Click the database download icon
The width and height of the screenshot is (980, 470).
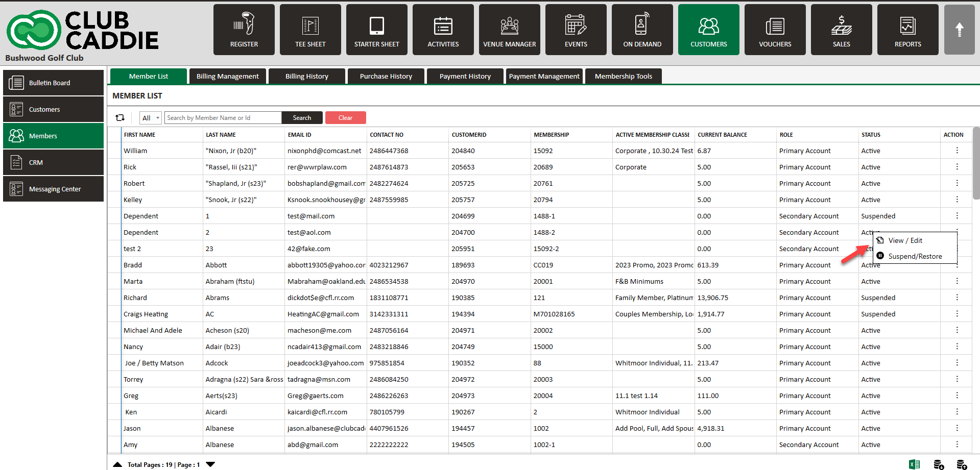point(939,464)
